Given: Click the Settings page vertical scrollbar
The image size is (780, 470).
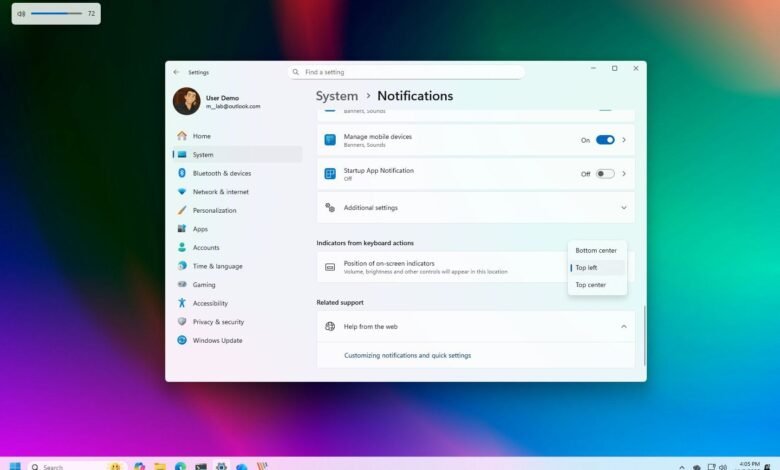Looking at the screenshot, I should (x=644, y=336).
